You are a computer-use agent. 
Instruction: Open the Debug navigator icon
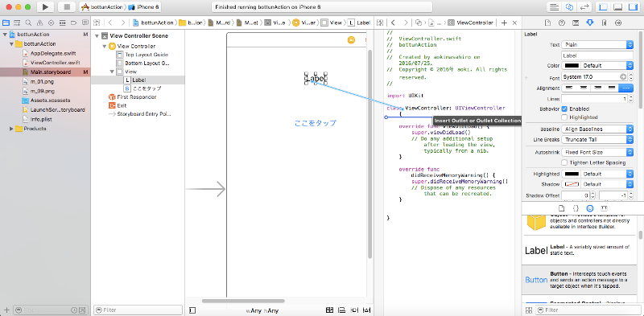(x=63, y=23)
